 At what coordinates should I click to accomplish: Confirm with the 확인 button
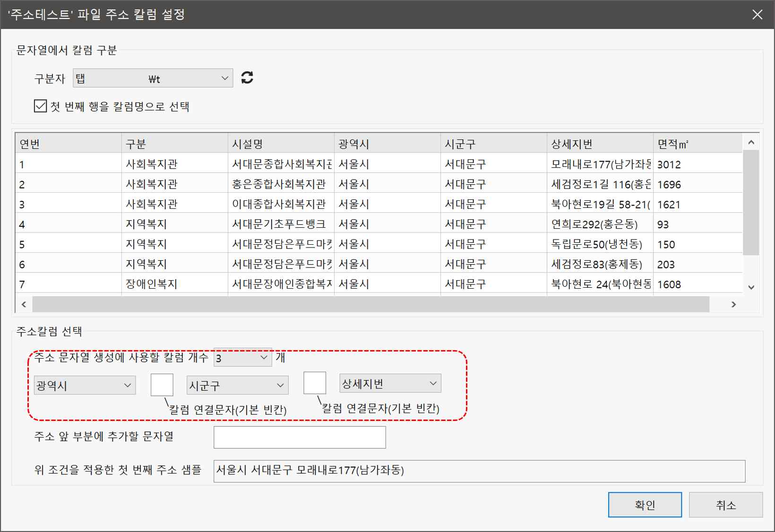pos(645,505)
